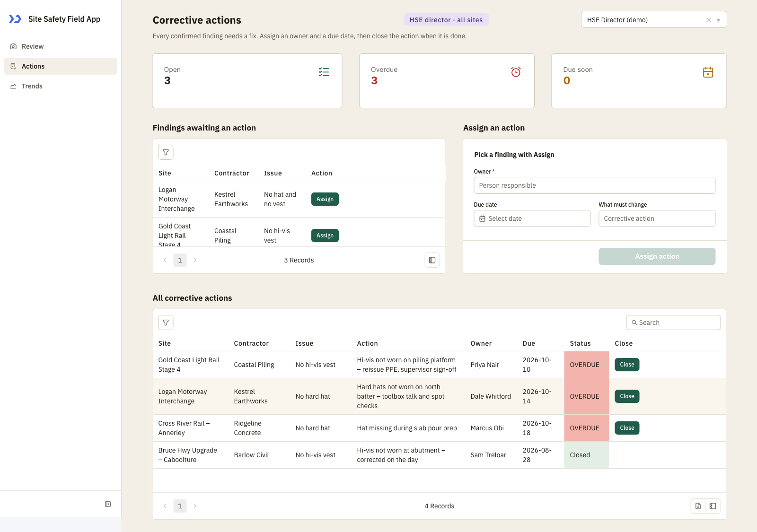Image resolution: width=757 pixels, height=532 pixels.
Task: Assign the Logan Motorway Interchange finding
Action: coord(325,199)
